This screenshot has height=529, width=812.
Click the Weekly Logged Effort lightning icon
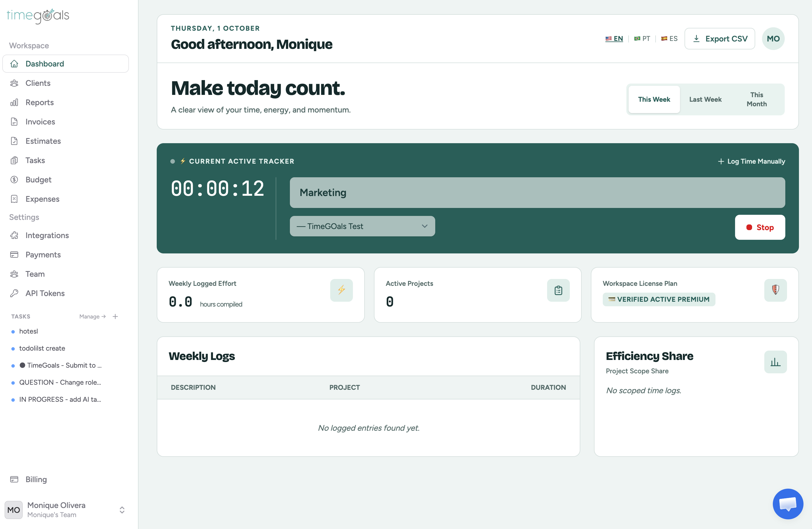341,290
